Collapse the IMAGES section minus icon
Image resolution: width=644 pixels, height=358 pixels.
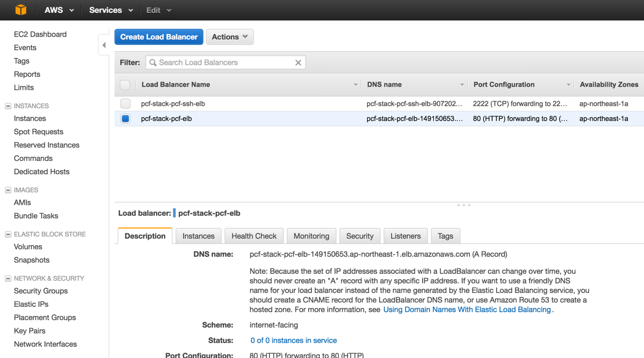8,190
